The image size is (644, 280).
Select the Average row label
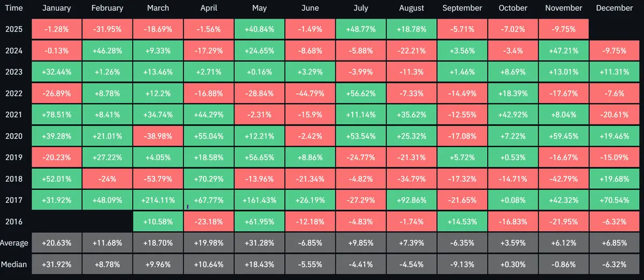tap(15, 243)
